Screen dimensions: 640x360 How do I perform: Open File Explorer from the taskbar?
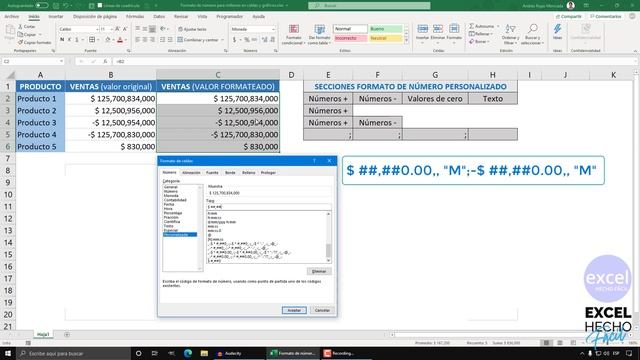point(204,353)
